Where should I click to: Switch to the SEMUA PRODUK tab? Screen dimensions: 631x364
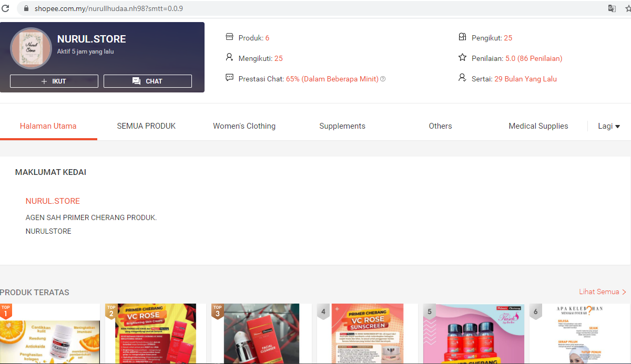tap(146, 126)
